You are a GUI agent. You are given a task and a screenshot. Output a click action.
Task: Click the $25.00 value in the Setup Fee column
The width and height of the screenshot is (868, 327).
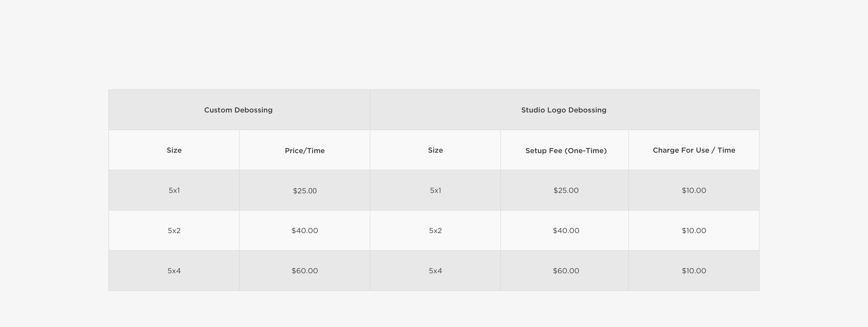pos(565,190)
